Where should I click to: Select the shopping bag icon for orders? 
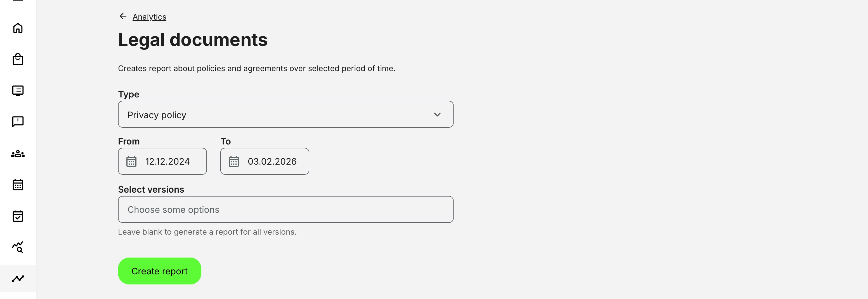(18, 59)
